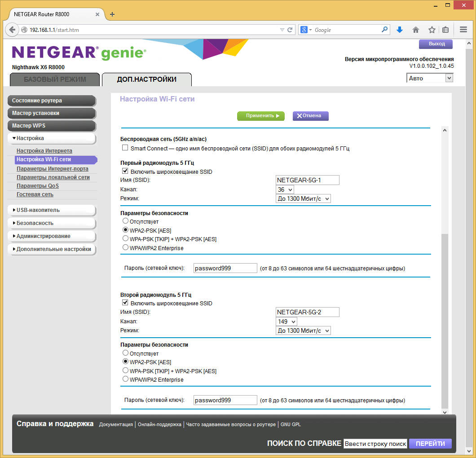Open the 'Онлайн-поддержка' footer link
Screen dimensions: 476x458
159,425
